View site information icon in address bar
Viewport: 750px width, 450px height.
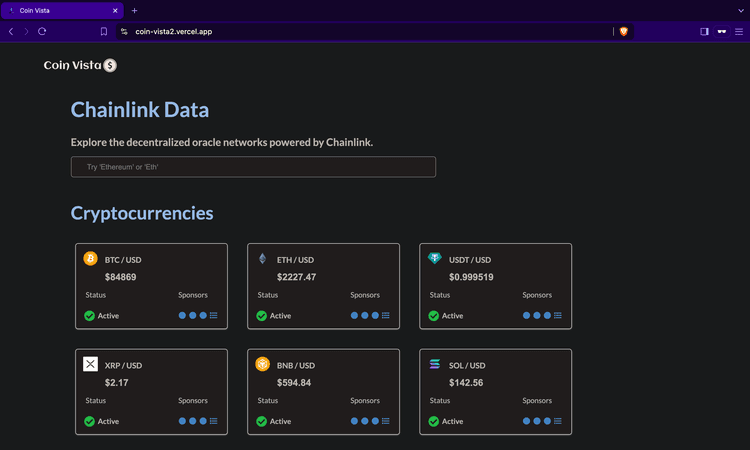pos(124,32)
